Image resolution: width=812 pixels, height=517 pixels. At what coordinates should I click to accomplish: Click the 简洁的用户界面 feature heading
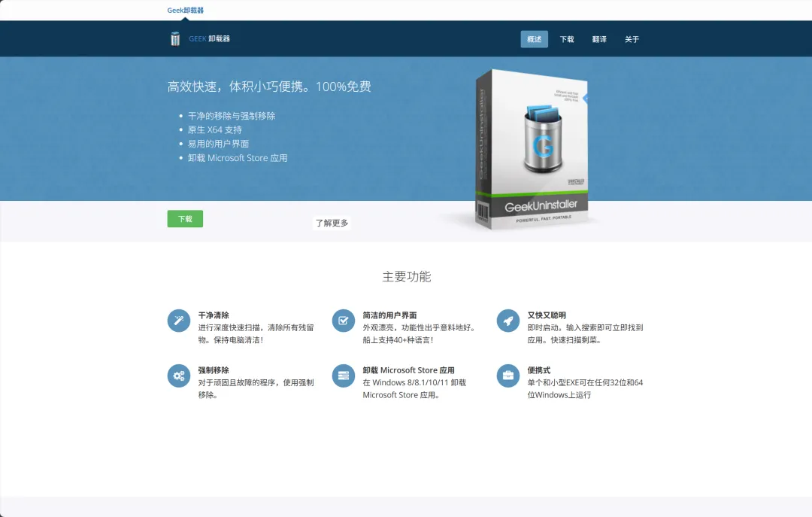point(389,315)
